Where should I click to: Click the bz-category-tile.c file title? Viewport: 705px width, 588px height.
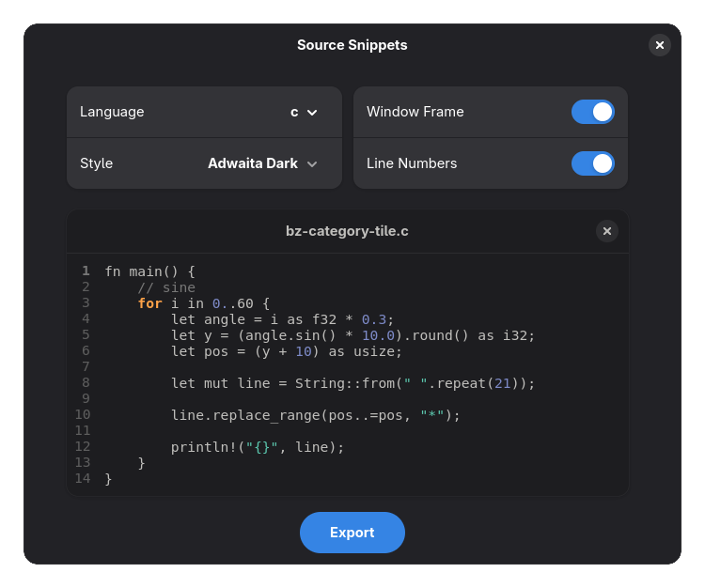coord(347,231)
